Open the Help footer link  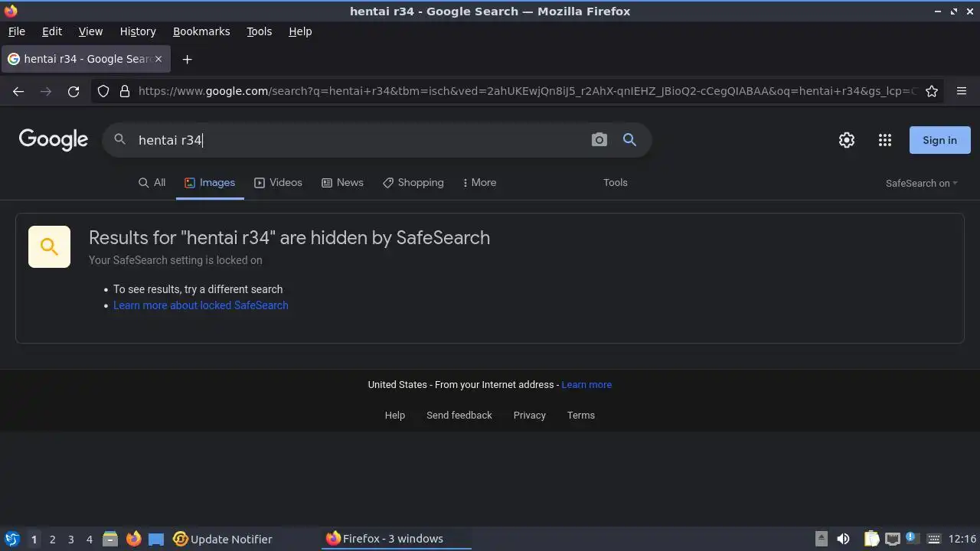[x=395, y=416]
